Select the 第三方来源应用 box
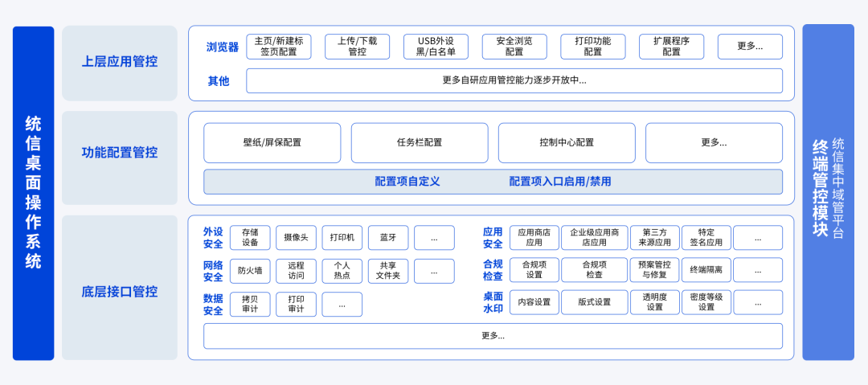Screen dimensions: 868x385 point(655,238)
